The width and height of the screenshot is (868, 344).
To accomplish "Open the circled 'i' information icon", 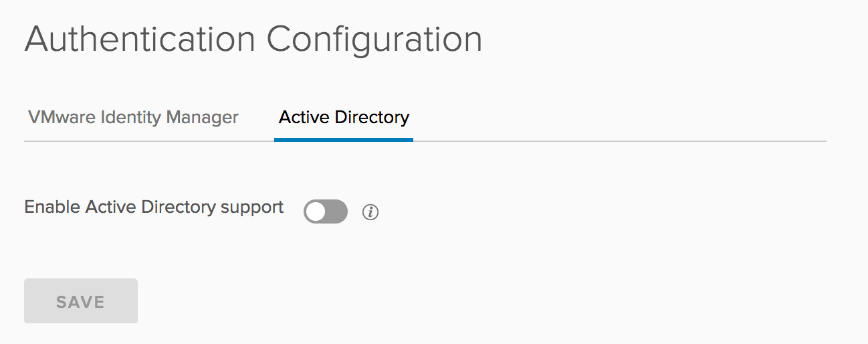I will 370,212.
